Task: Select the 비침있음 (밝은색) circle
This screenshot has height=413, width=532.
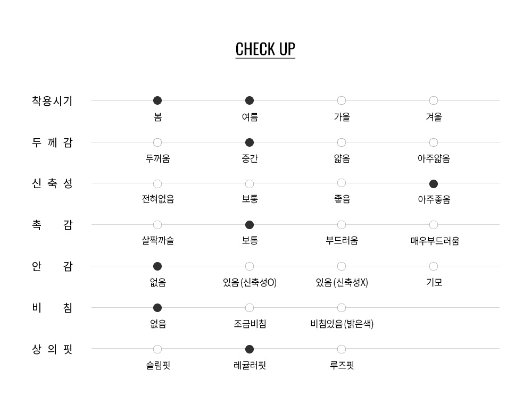Action: pos(342,308)
